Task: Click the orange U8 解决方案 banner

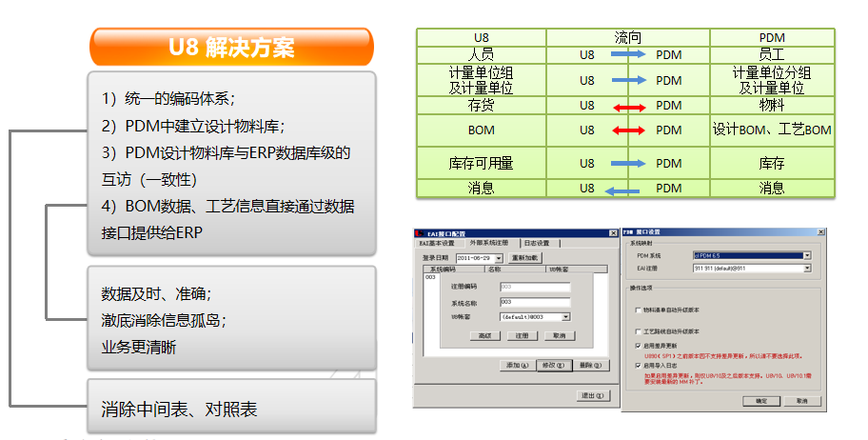Action: 232,47
